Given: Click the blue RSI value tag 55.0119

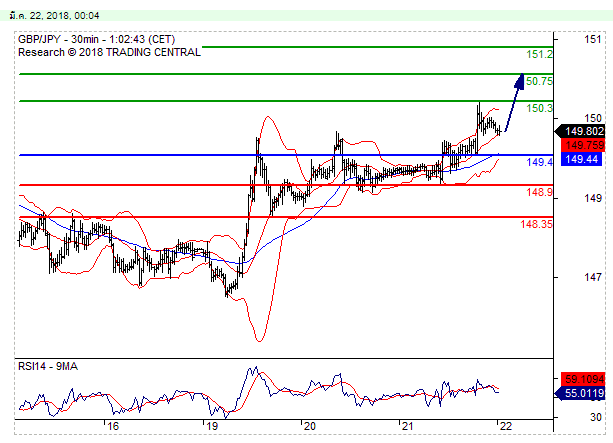Looking at the screenshot, I should pos(581,393).
